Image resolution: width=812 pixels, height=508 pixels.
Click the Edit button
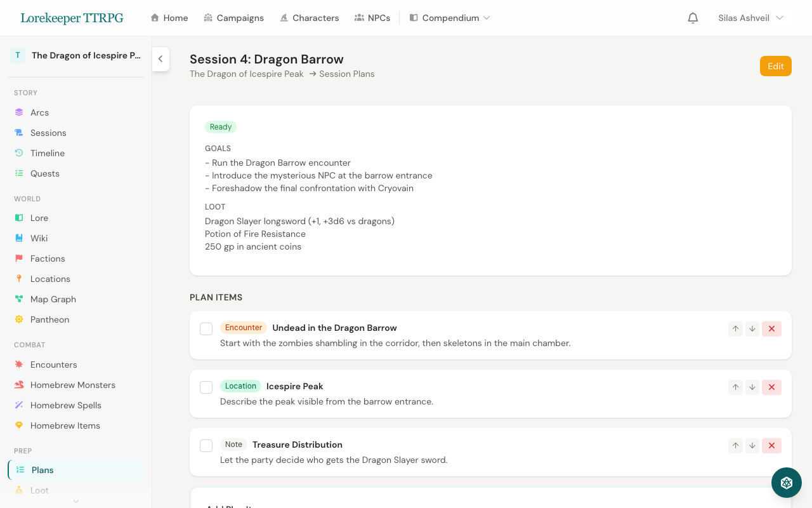click(x=775, y=65)
